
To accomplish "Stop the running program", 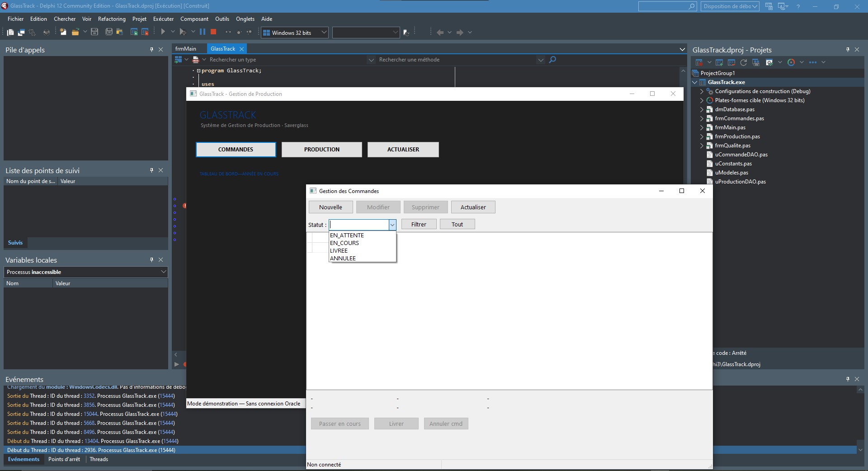I will (x=213, y=32).
